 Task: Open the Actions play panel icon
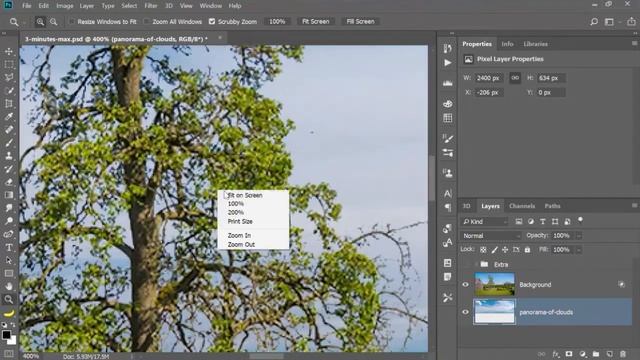tap(448, 63)
